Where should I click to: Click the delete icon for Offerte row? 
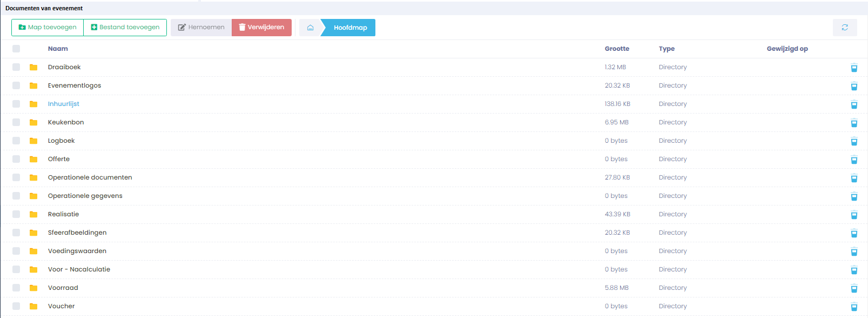[854, 160]
